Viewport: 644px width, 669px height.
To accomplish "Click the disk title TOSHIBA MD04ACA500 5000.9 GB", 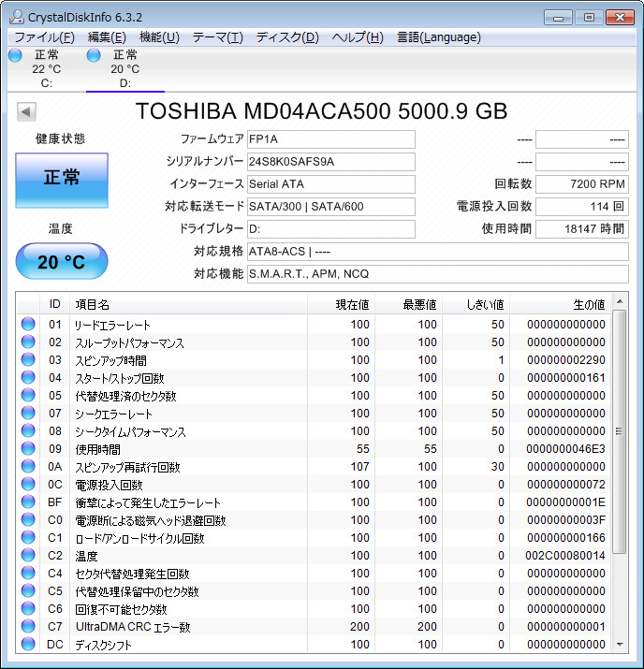I will click(x=322, y=111).
